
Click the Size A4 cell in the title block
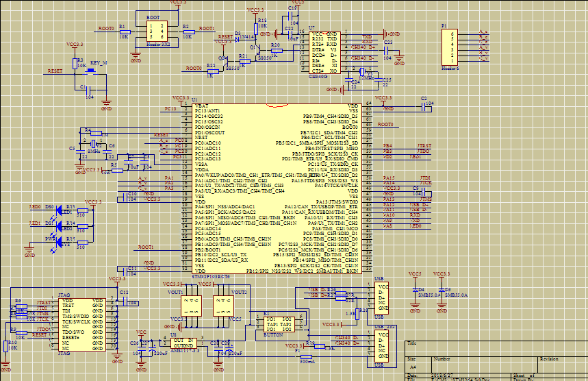419,364
